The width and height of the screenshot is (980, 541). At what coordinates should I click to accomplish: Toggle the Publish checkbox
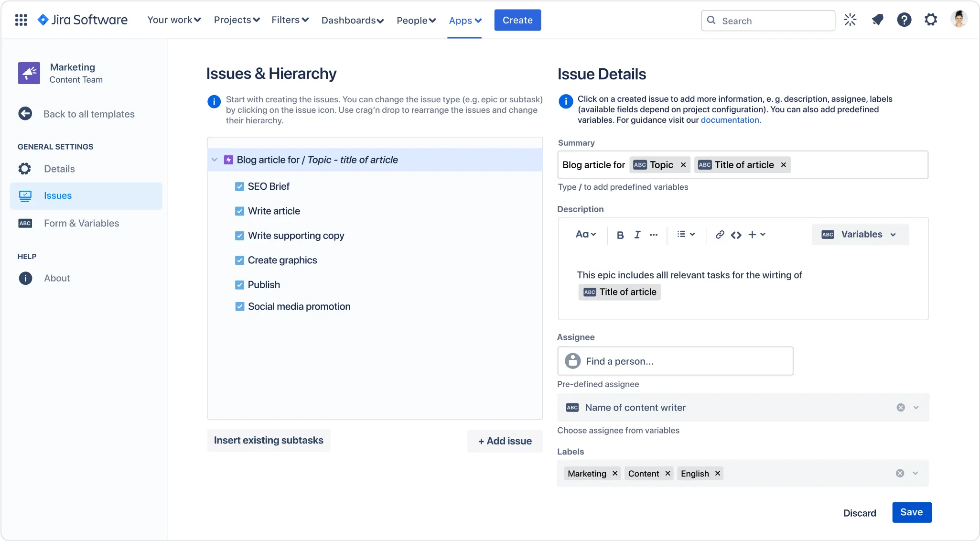click(239, 285)
